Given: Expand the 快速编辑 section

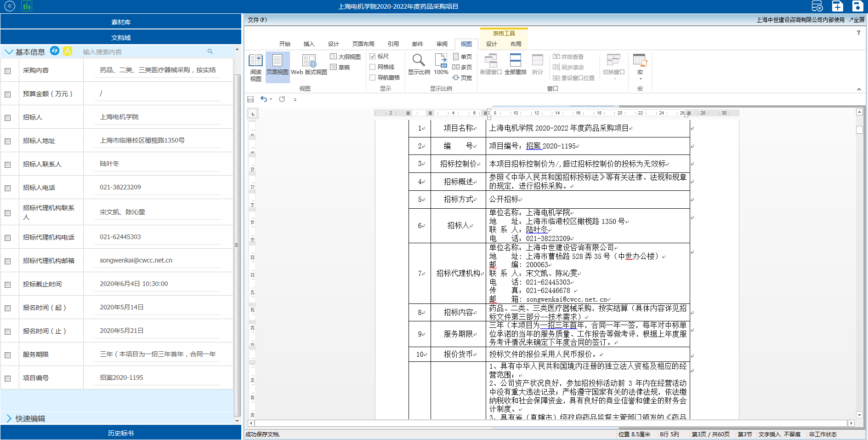Looking at the screenshot, I should click(x=9, y=418).
